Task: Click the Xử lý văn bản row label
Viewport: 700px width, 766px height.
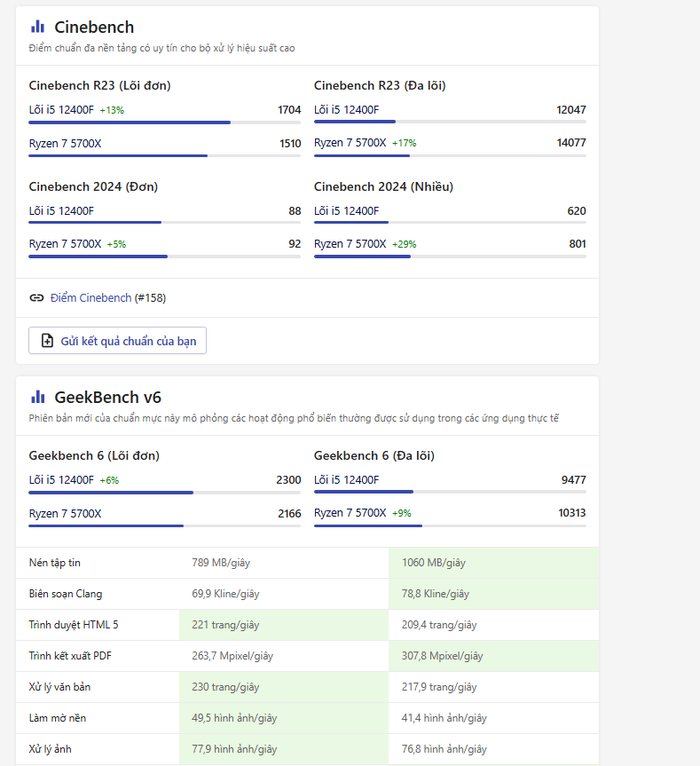Action: [x=59, y=687]
